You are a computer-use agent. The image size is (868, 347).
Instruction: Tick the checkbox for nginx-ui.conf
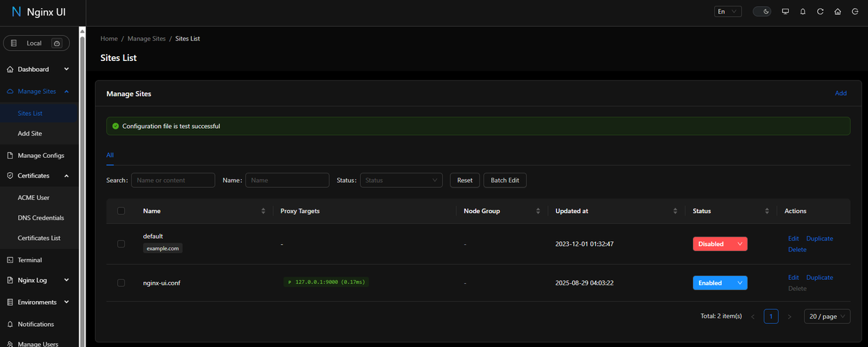click(121, 283)
